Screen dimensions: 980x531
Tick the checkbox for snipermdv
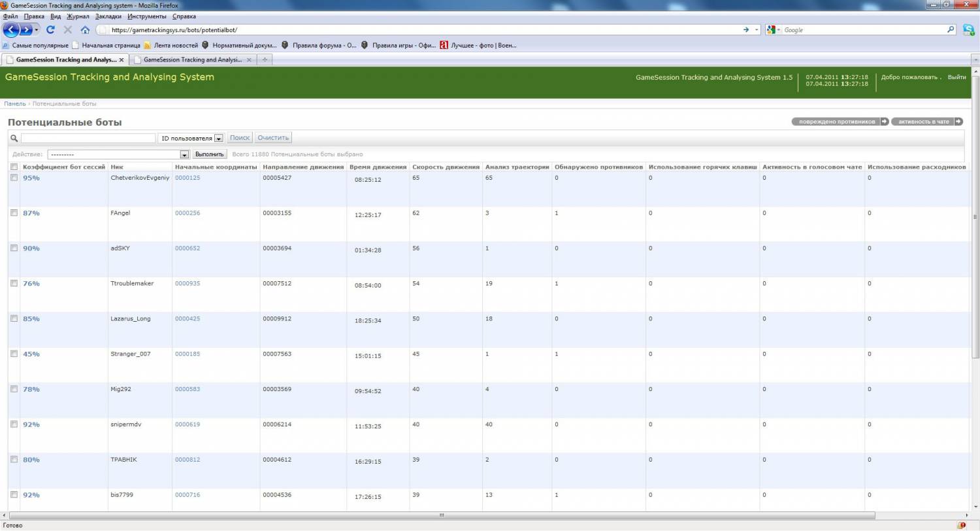[x=14, y=424]
